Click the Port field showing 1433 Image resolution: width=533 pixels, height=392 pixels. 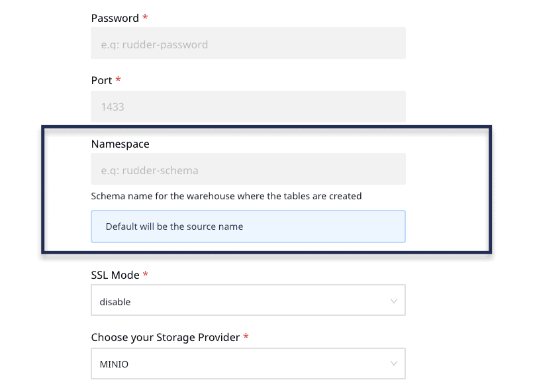pyautogui.click(x=248, y=106)
